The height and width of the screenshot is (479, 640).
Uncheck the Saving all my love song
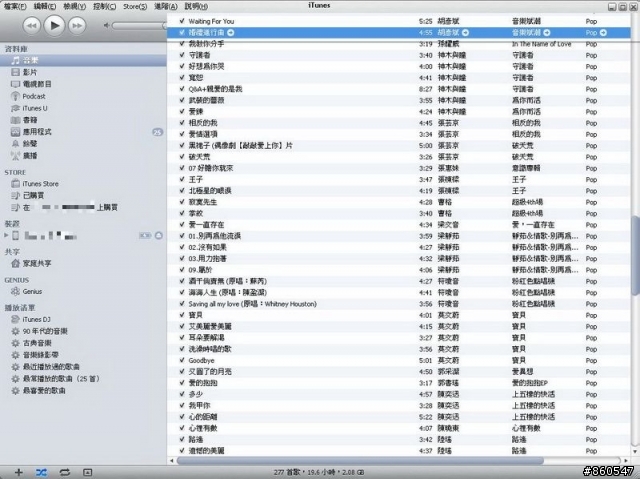coord(182,304)
